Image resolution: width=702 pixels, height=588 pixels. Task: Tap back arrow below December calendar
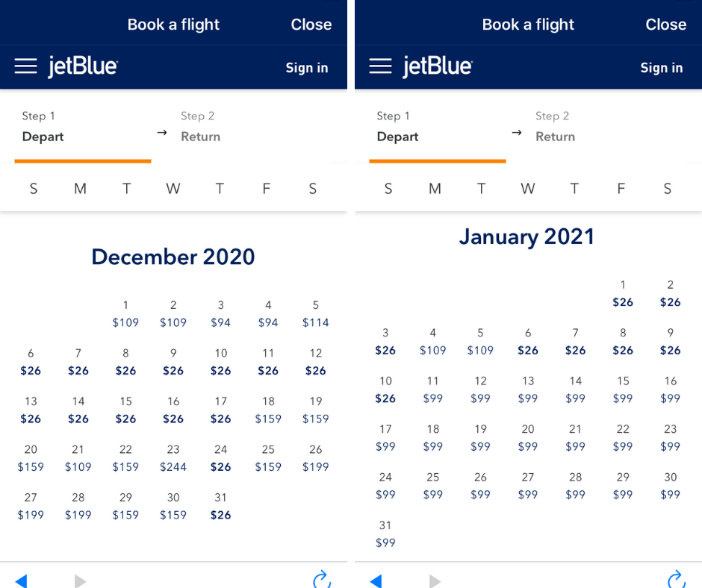pos(21,581)
